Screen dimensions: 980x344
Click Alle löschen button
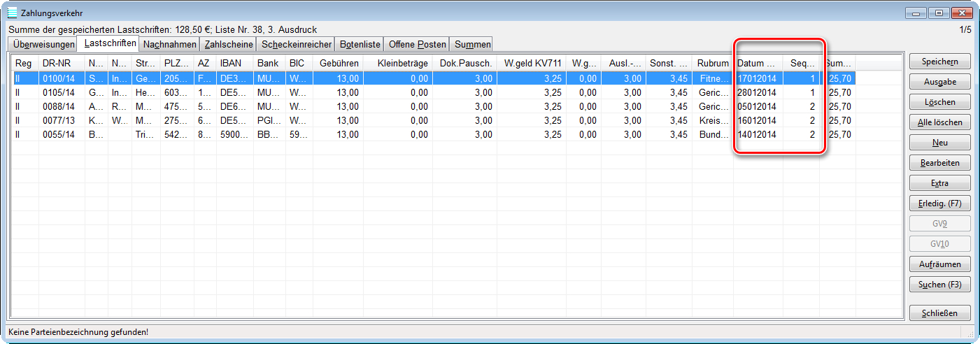939,122
